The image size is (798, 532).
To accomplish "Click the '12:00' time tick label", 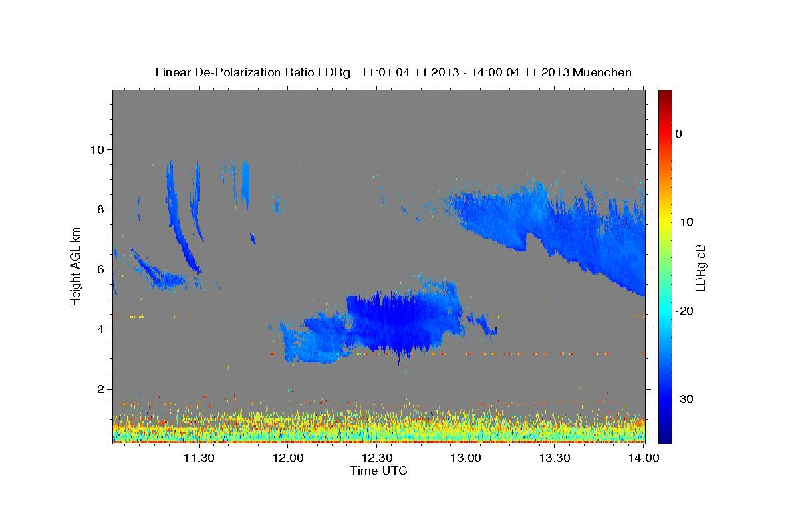I will pos(288,458).
